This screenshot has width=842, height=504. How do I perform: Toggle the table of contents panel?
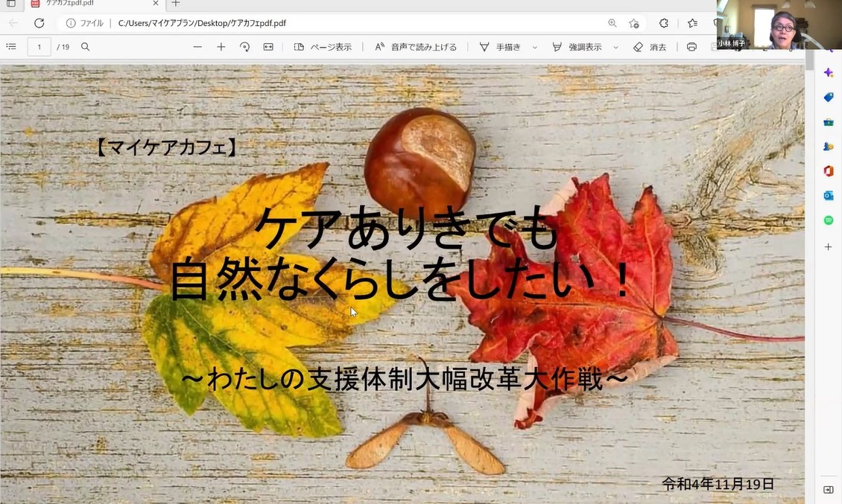[x=11, y=47]
